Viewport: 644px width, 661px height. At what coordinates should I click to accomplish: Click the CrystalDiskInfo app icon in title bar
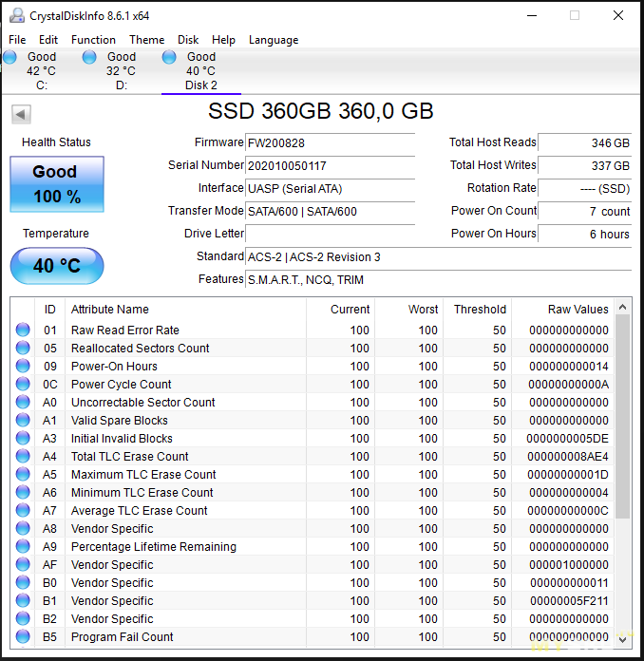click(17, 15)
